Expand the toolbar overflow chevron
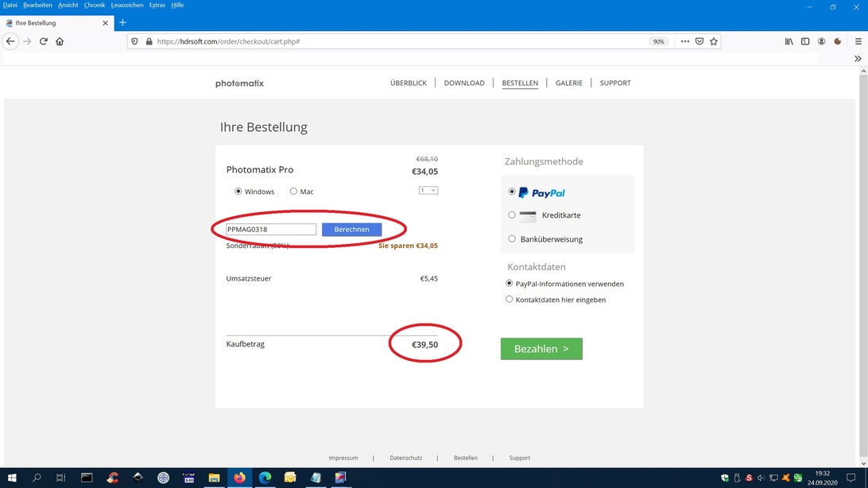This screenshot has height=488, width=868. point(858,59)
